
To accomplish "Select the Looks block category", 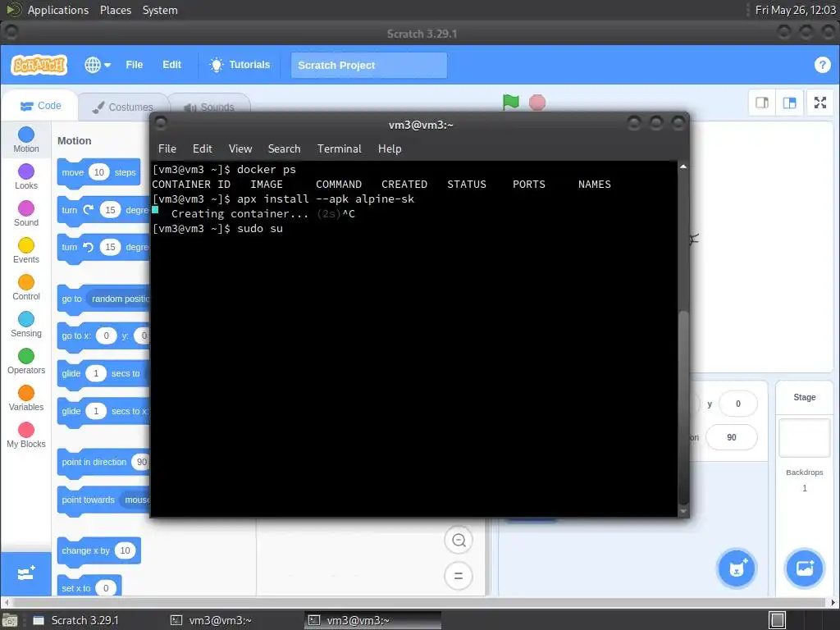I will click(25, 177).
